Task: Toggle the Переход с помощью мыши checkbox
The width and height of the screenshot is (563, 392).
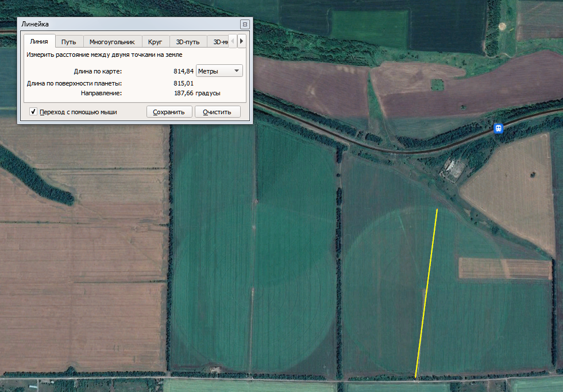Action: pos(33,112)
